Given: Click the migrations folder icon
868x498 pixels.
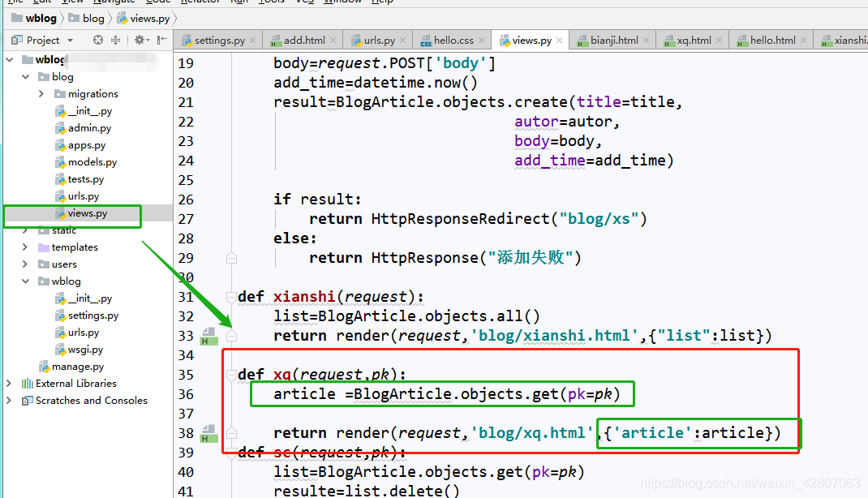Looking at the screenshot, I should (x=60, y=94).
